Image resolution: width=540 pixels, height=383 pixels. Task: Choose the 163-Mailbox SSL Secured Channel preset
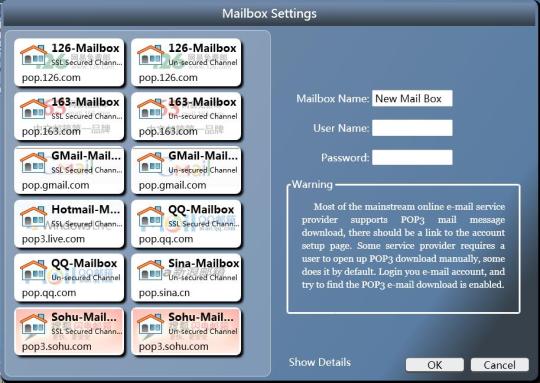(69, 116)
